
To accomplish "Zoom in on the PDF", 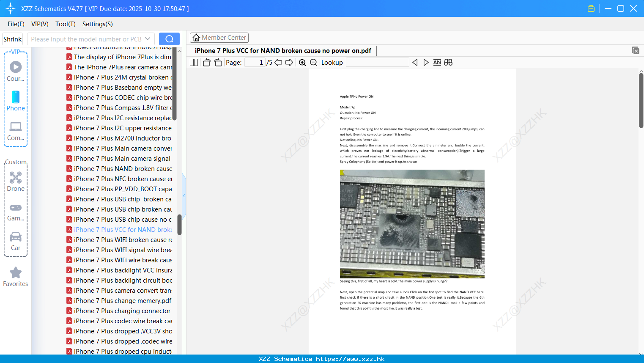I will point(302,63).
